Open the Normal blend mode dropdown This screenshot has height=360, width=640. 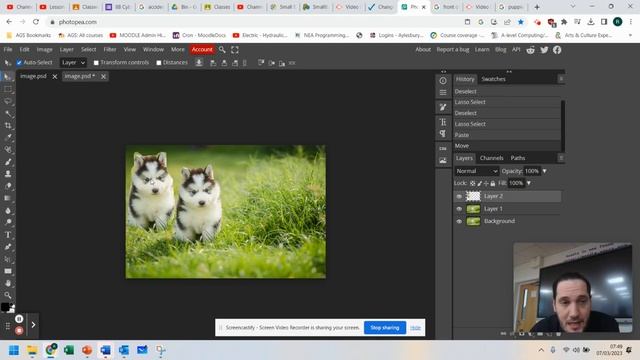pyautogui.click(x=477, y=171)
